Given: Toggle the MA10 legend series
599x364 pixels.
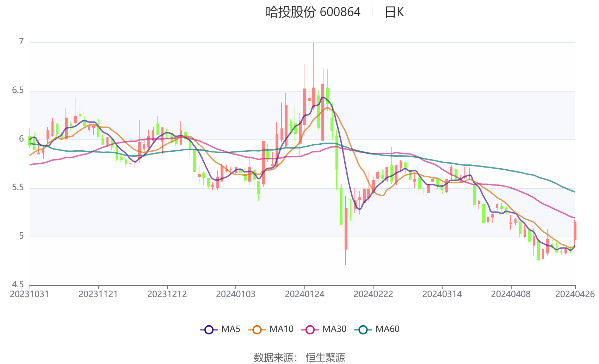Looking at the screenshot, I should [271, 330].
